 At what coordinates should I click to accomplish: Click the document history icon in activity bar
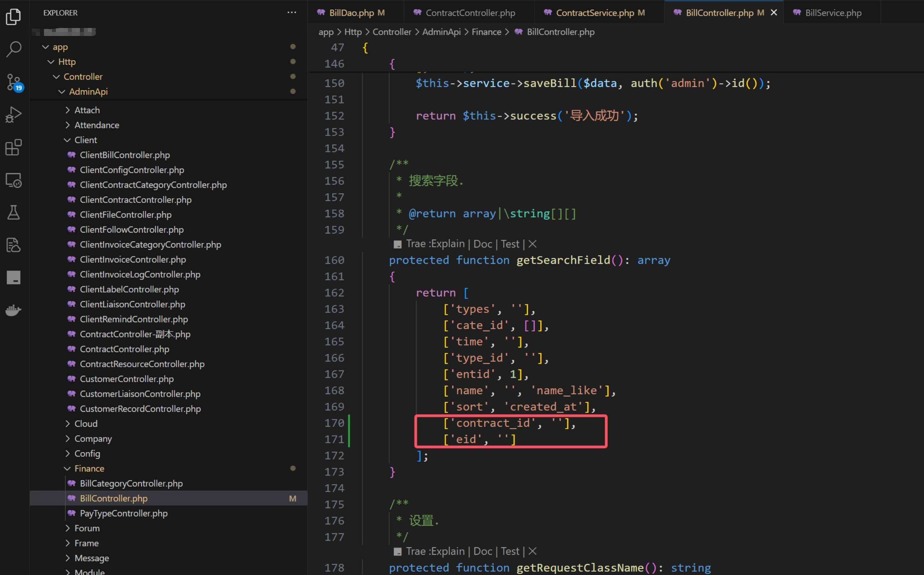14,245
